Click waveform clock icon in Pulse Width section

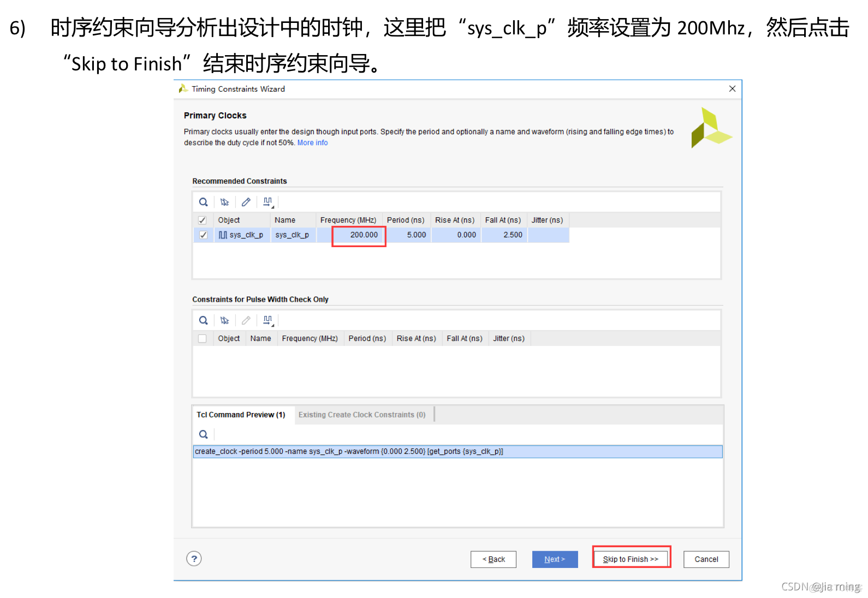point(268,321)
